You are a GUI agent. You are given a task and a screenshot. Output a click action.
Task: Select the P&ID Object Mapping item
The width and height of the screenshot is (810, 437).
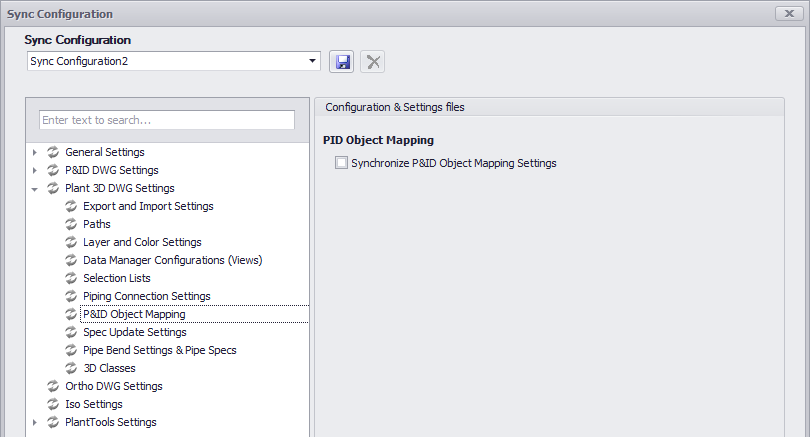tap(134, 314)
